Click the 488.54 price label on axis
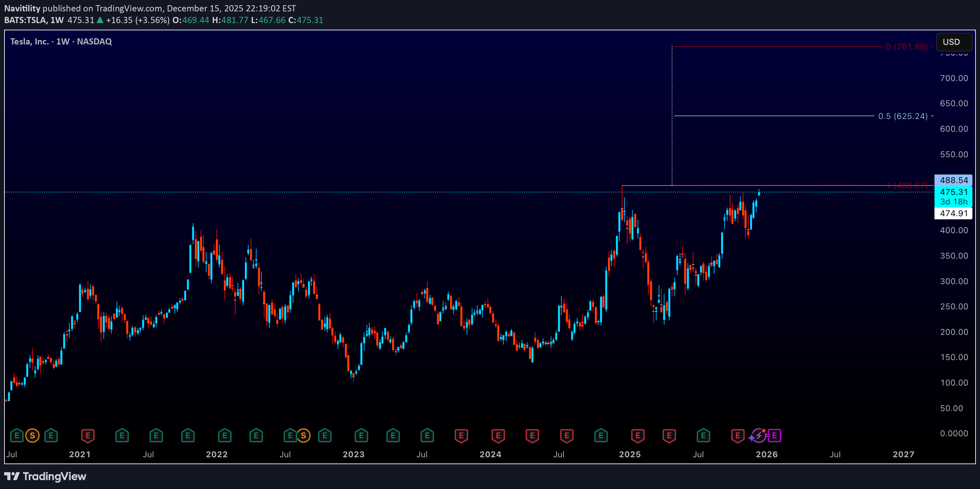Image resolution: width=980 pixels, height=489 pixels. [953, 180]
